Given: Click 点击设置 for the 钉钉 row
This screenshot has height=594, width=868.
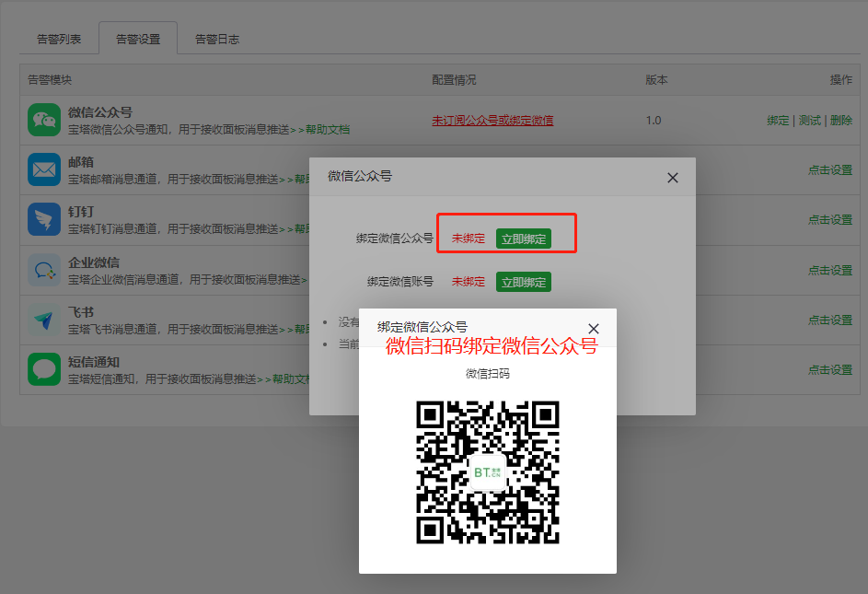Looking at the screenshot, I should [830, 220].
